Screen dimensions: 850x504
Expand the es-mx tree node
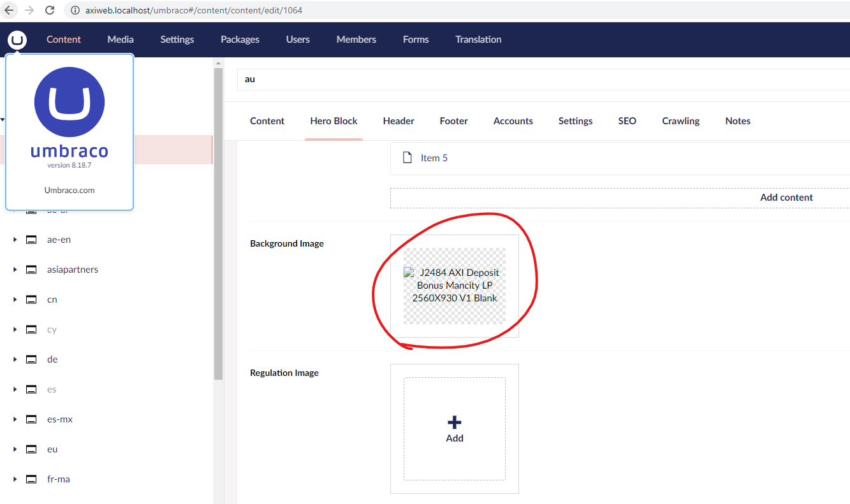tap(15, 419)
